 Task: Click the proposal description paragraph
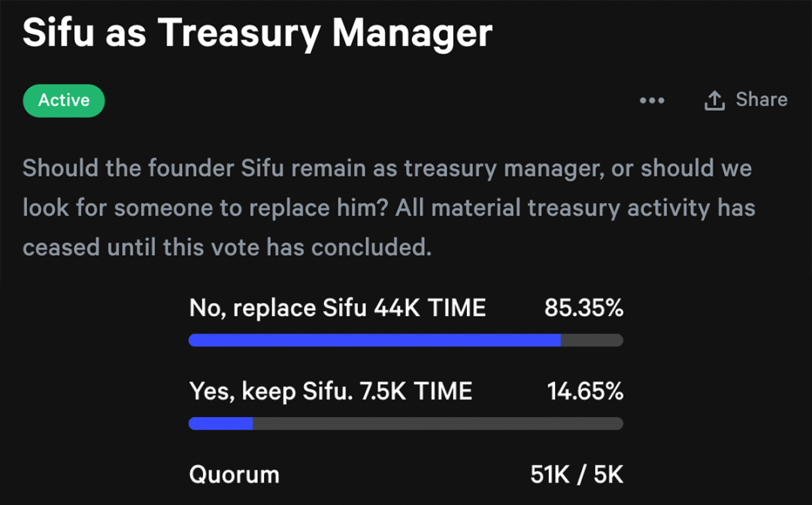tap(389, 207)
